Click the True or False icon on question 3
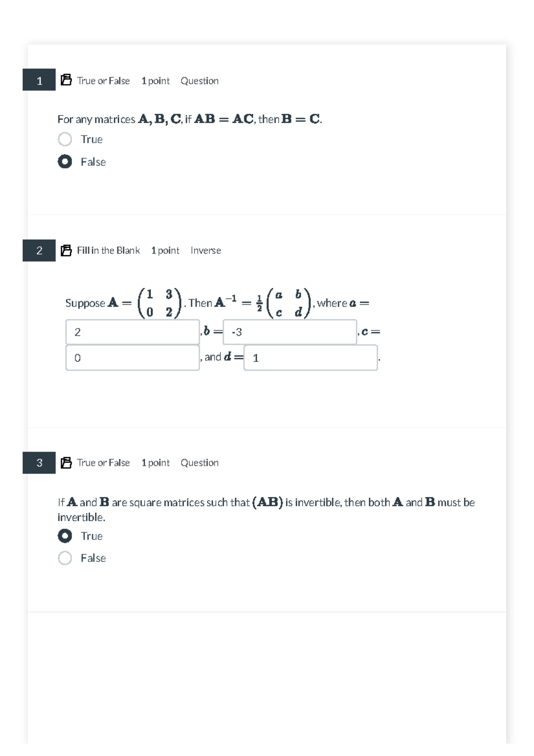534x756 pixels. pos(66,462)
